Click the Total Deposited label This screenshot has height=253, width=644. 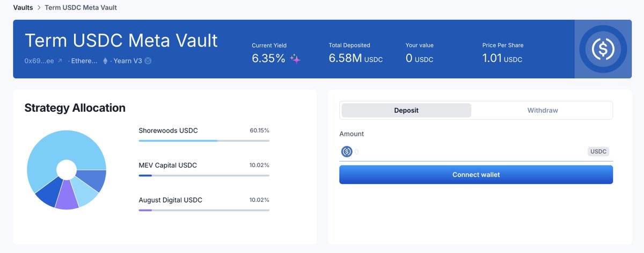pos(349,45)
